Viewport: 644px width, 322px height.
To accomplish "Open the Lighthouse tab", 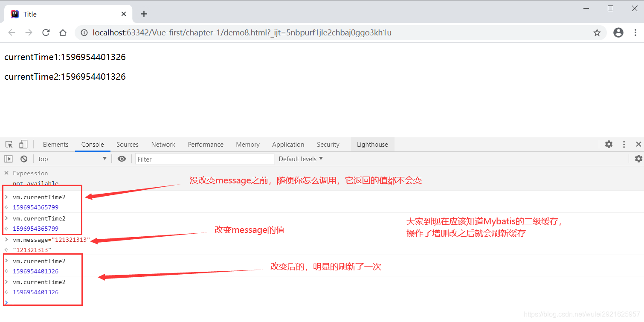I will (372, 145).
